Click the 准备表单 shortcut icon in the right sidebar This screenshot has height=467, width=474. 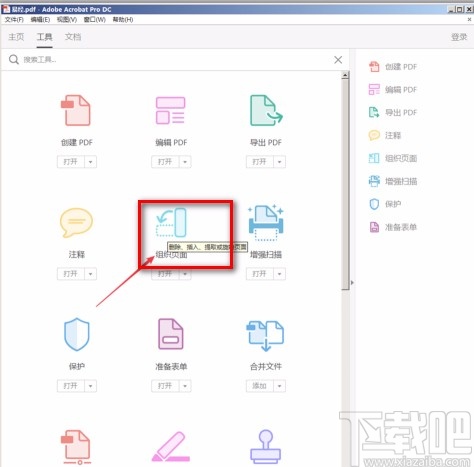374,227
